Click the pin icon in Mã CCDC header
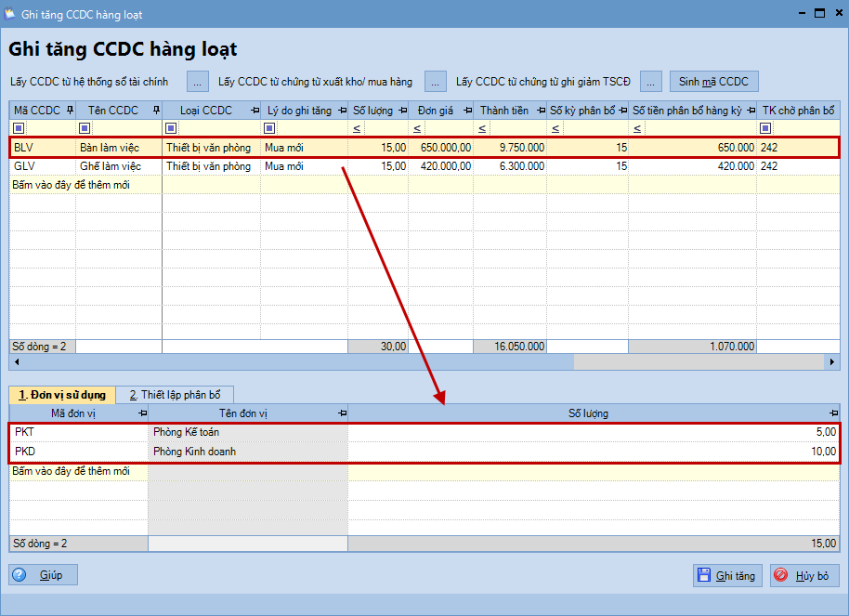849x616 pixels. pos(69,111)
